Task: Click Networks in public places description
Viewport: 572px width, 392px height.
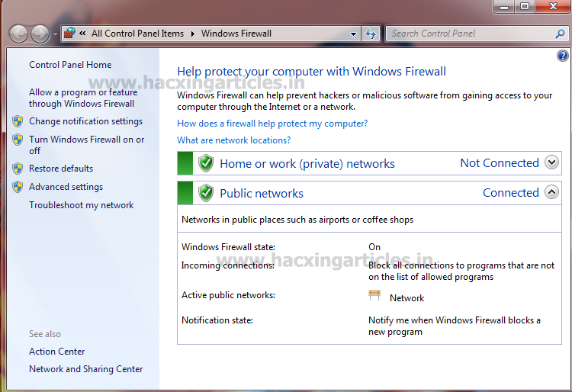Action: click(x=297, y=220)
